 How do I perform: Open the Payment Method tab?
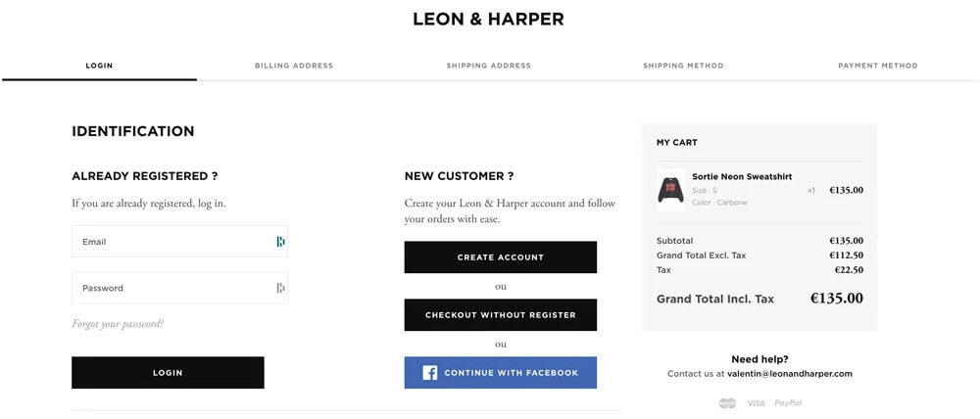(x=878, y=66)
